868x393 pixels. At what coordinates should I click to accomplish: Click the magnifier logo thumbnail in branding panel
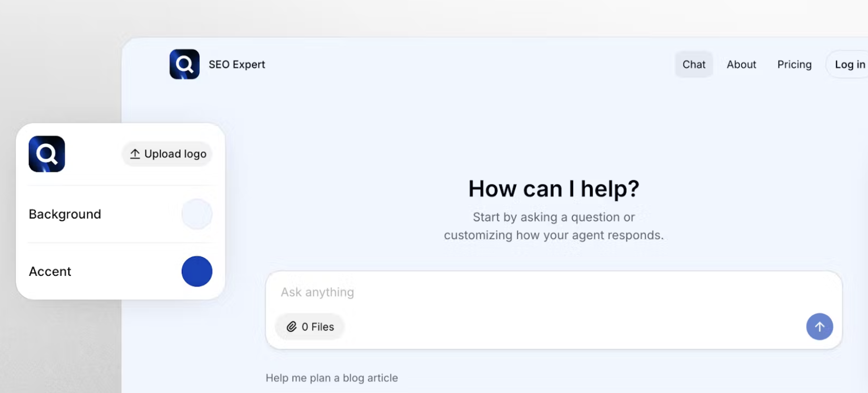pos(47,154)
